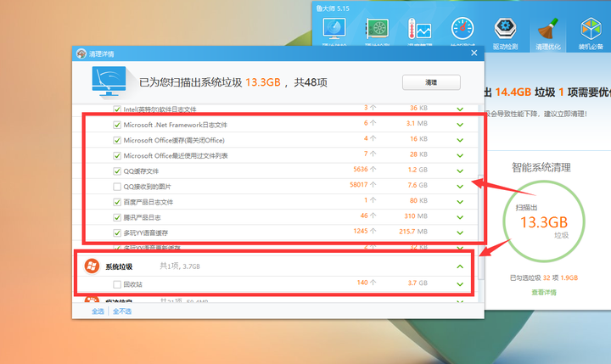611x364 pixels.
Task: Expand the 回收站 row chevron
Action: click(x=460, y=284)
